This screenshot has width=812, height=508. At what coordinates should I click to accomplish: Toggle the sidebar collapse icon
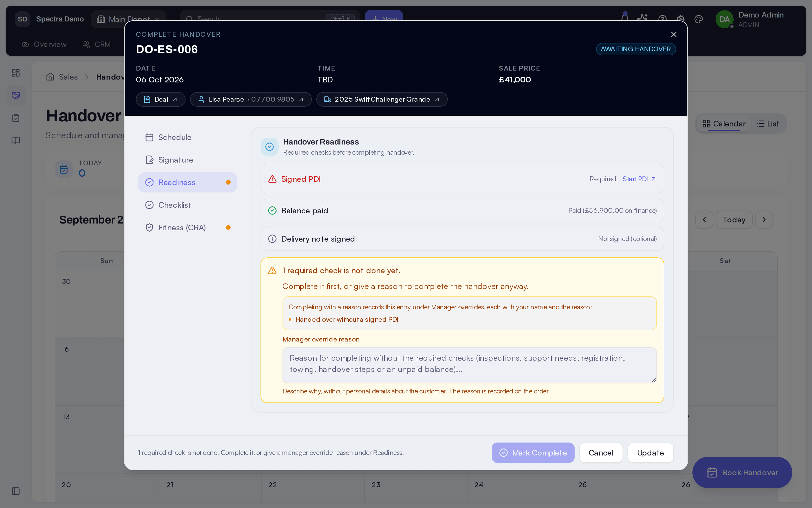click(x=16, y=491)
